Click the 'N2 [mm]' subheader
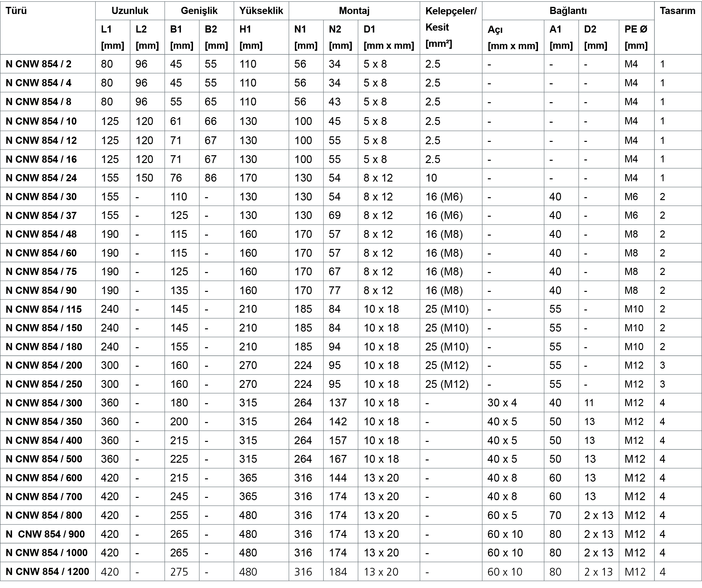The width and height of the screenshot is (702, 588). coord(340,37)
